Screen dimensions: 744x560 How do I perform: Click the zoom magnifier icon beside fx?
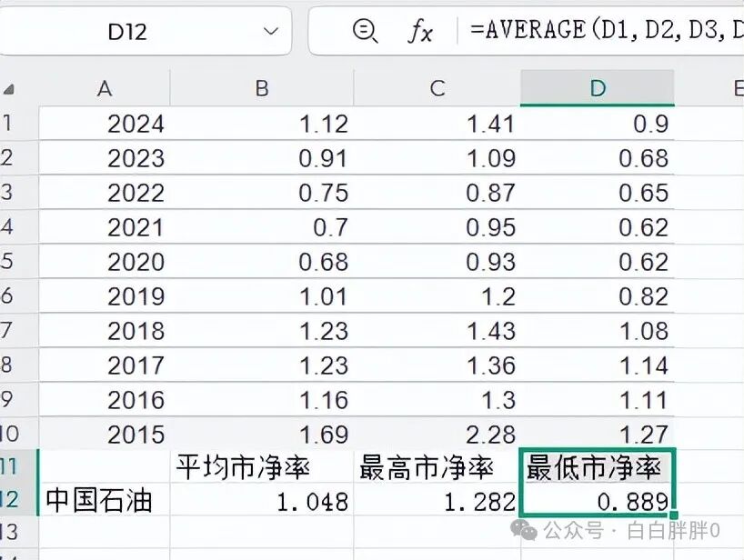365,31
